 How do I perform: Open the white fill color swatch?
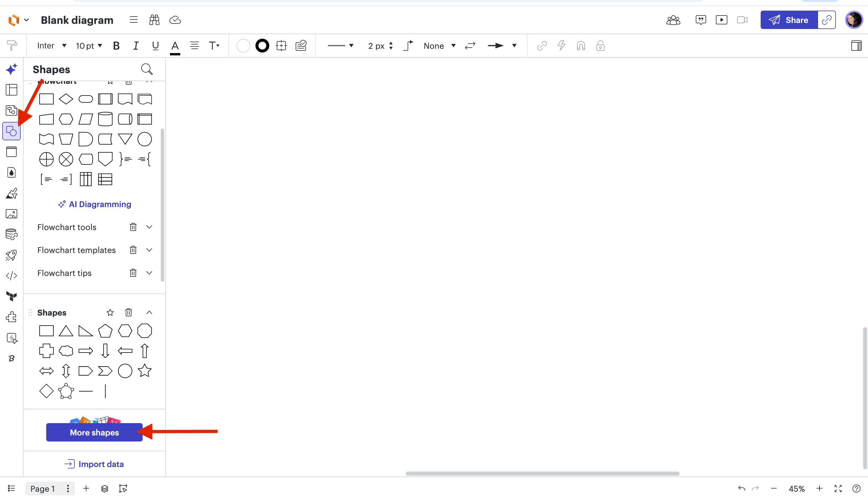tap(243, 46)
